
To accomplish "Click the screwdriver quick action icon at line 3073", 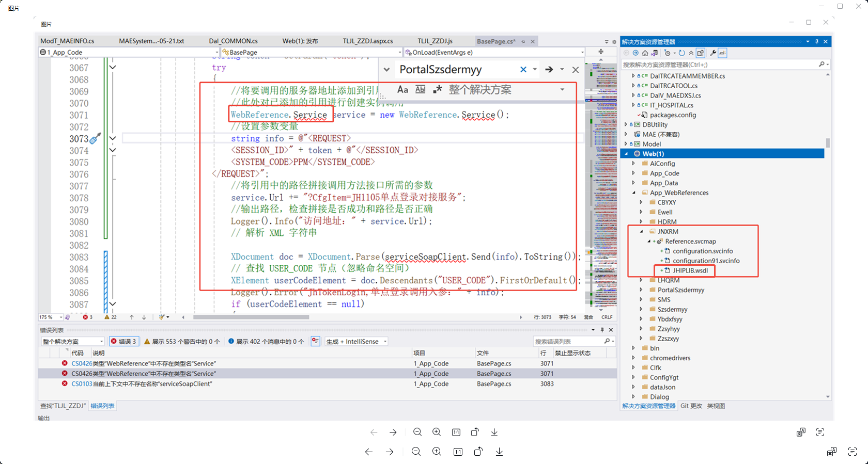I will [95, 138].
